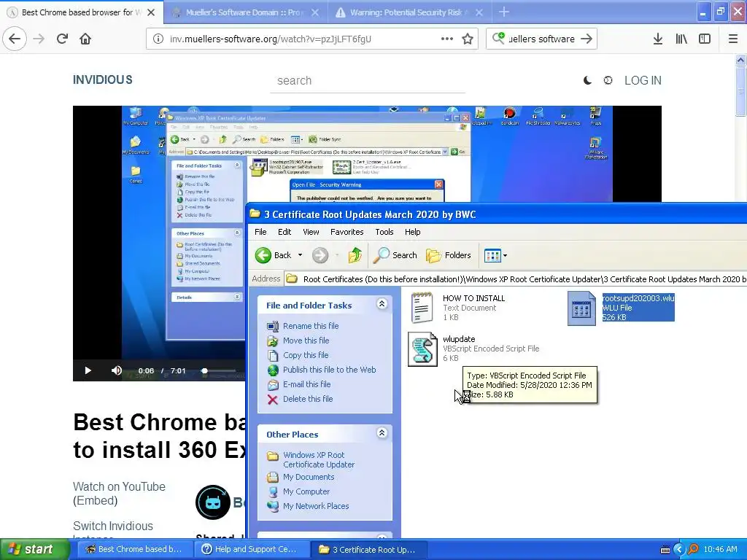Viewport: 747px width, 560px height.
Task: Switch to Help and Support Center taskbar item
Action: point(250,549)
